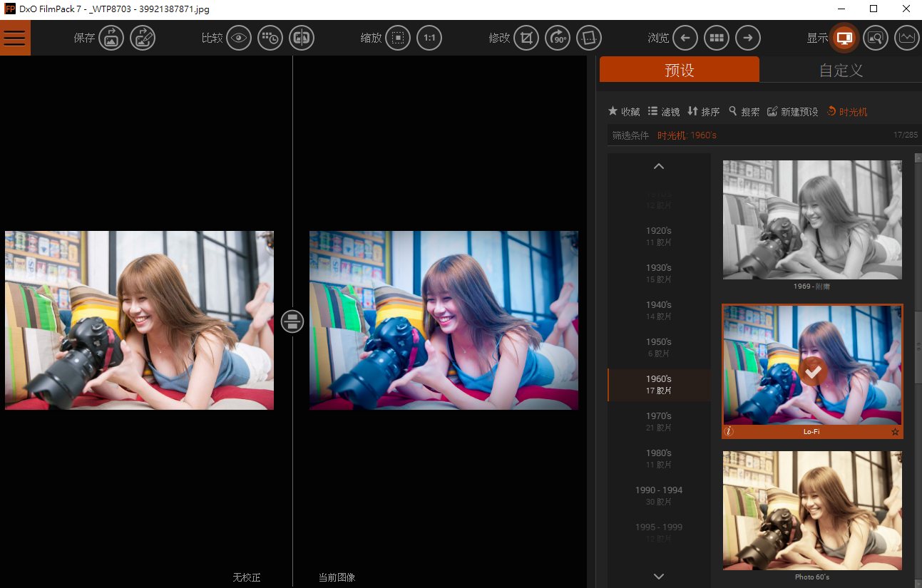Select the crop tool icon

coord(526,38)
